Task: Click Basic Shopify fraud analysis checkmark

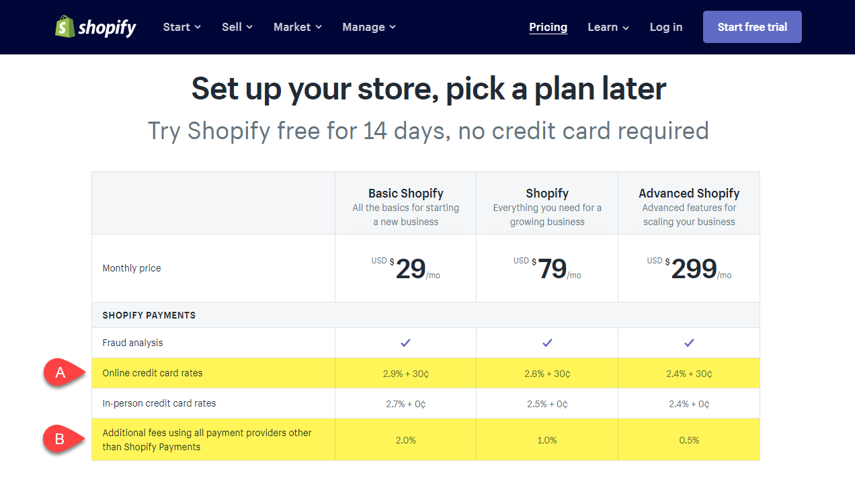Action: pyautogui.click(x=405, y=343)
